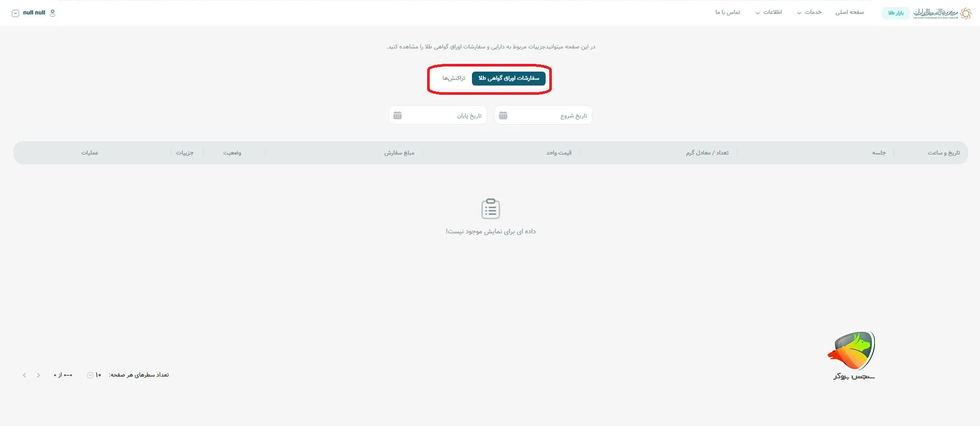
Task: Focus the تاریخ پایان date input
Action: 443,115
